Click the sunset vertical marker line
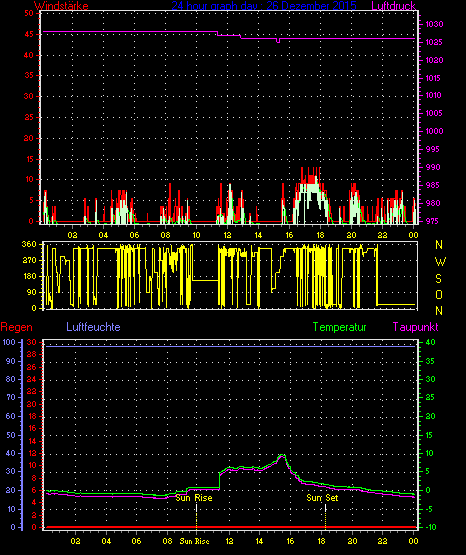466x555 pixels. [x=325, y=516]
